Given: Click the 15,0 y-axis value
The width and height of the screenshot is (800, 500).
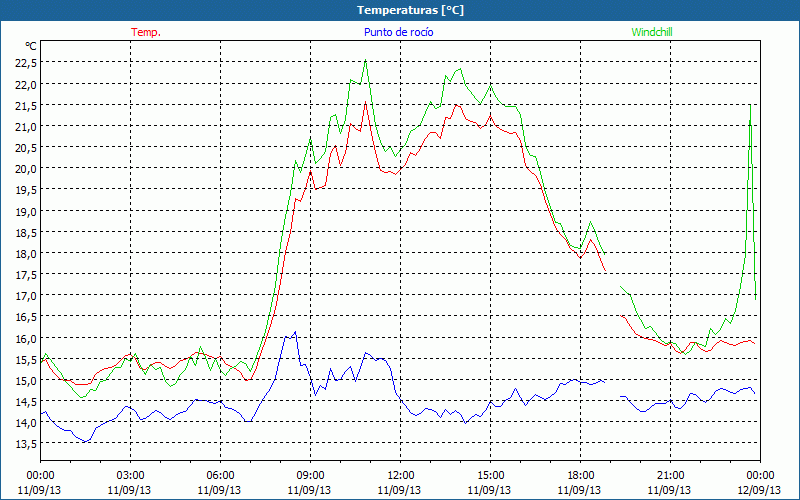Looking at the screenshot, I should [26, 381].
